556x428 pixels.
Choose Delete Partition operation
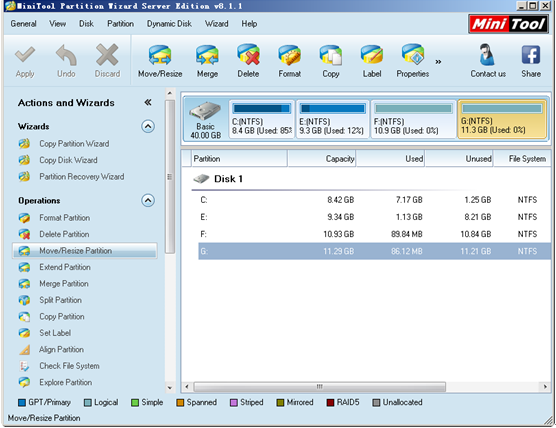(x=64, y=234)
